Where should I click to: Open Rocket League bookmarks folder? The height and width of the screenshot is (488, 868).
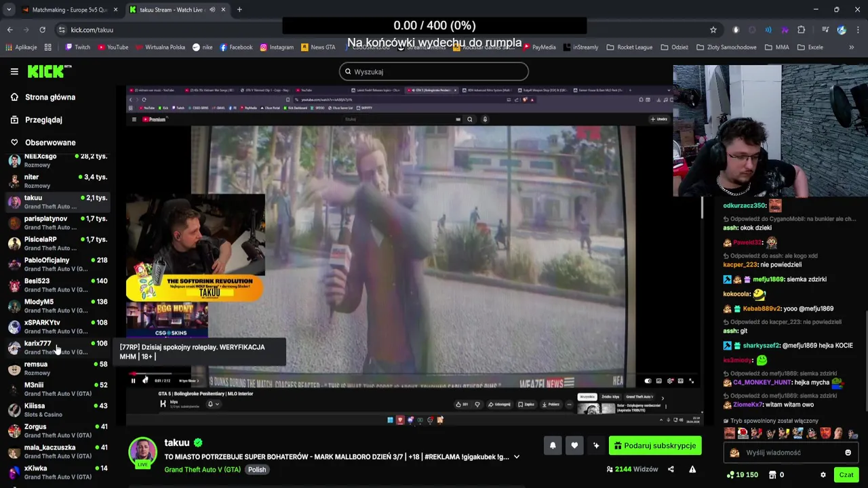pos(629,47)
